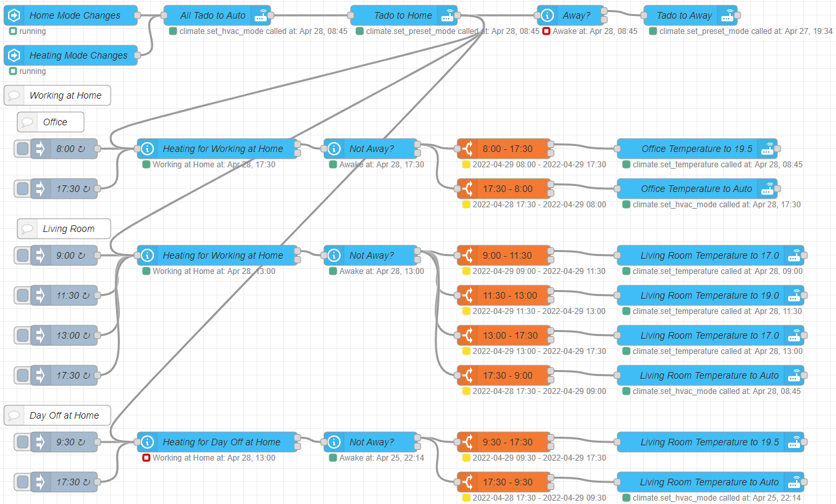Select Living Room Temperature to Auto called Apr 28, 08:45

click(x=711, y=375)
